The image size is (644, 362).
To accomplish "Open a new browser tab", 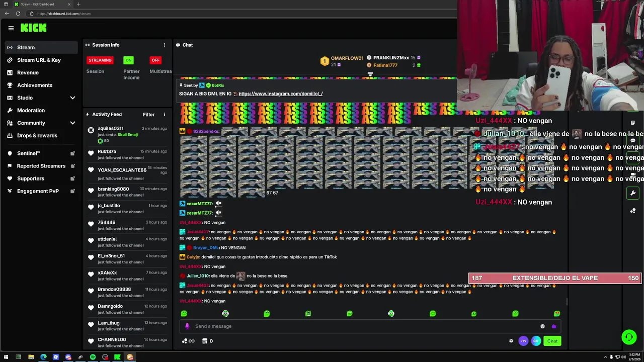I will pyautogui.click(x=78, y=4).
